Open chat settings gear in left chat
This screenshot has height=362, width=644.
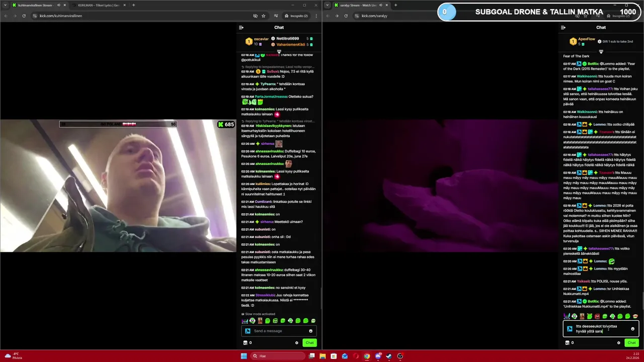[x=296, y=343]
